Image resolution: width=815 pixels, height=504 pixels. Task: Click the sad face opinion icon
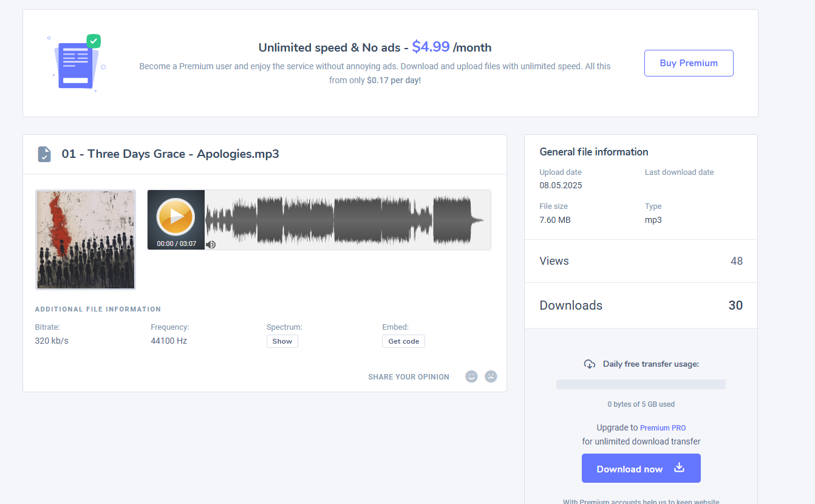pyautogui.click(x=491, y=376)
